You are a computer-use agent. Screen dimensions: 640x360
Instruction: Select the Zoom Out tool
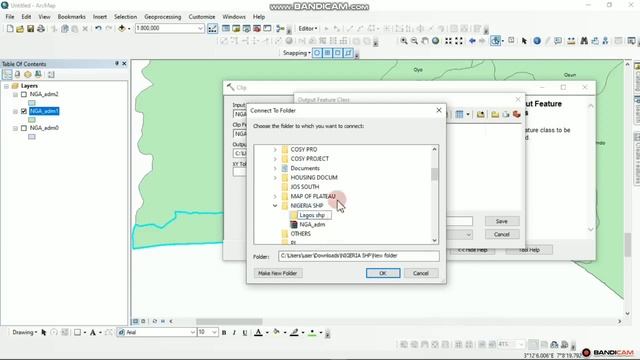tap(414, 41)
